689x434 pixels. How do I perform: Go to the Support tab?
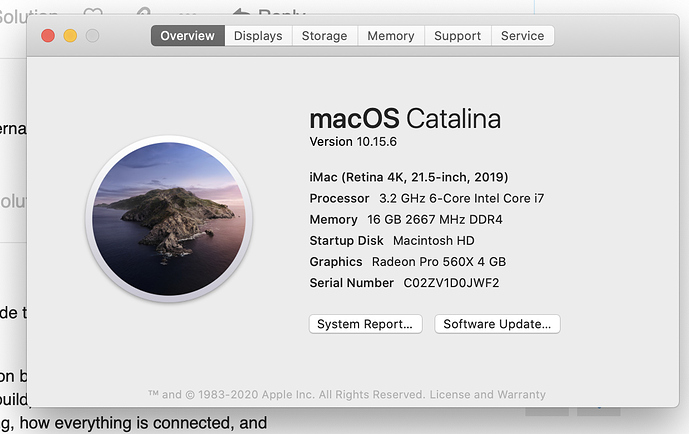coord(457,36)
